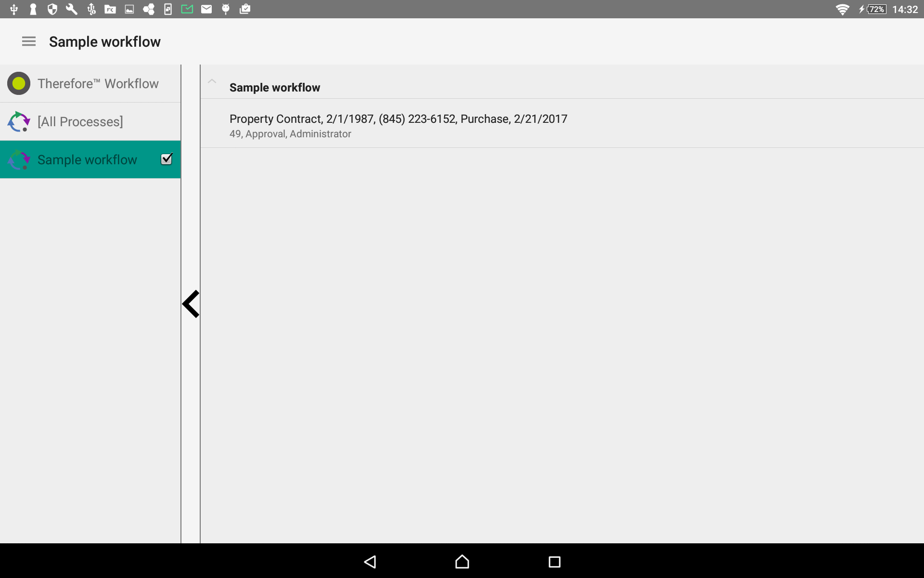
Task: Click the hamburger menu icon
Action: pyautogui.click(x=28, y=41)
